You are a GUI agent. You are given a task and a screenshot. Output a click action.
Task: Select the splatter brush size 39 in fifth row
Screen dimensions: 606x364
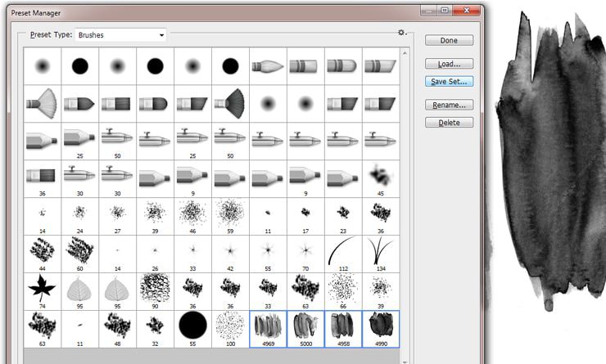155,217
